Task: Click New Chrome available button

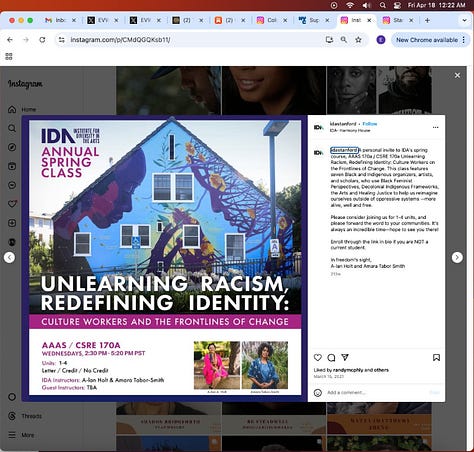Action: pyautogui.click(x=427, y=40)
